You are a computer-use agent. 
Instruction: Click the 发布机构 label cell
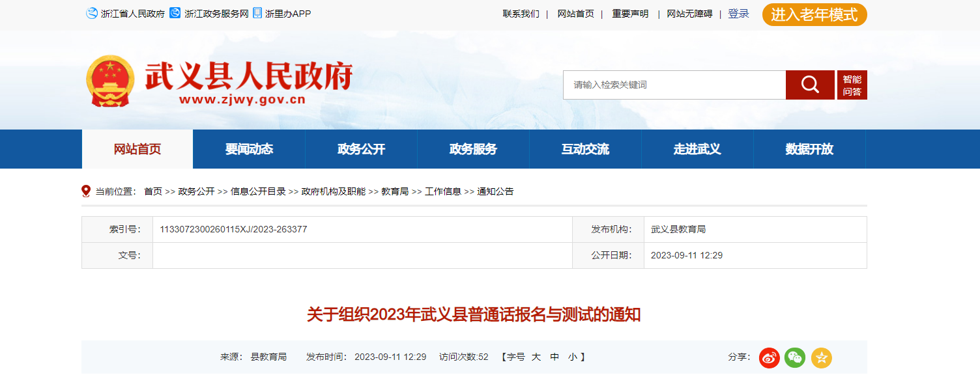(608, 229)
